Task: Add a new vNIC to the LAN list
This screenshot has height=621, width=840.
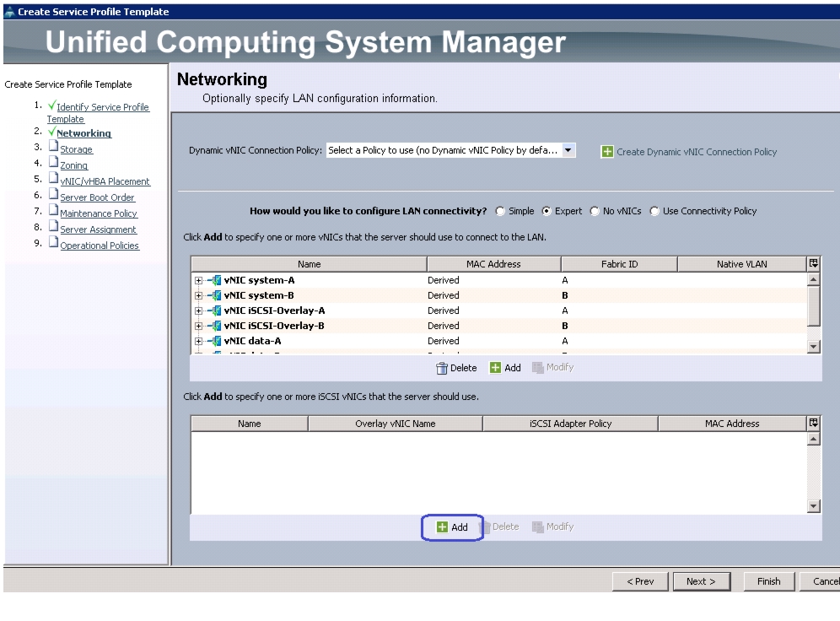Action: pos(506,368)
